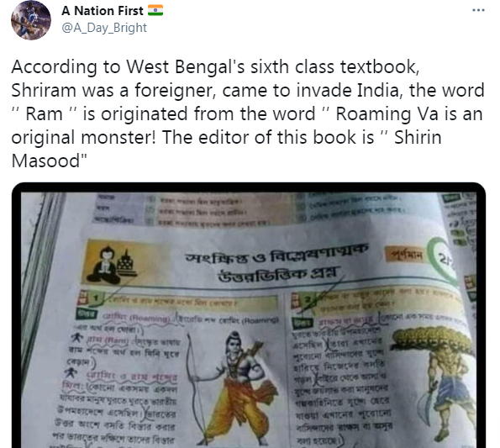The height and width of the screenshot is (448, 500).
Task: Click the green question number 1 badge
Action: point(97,298)
